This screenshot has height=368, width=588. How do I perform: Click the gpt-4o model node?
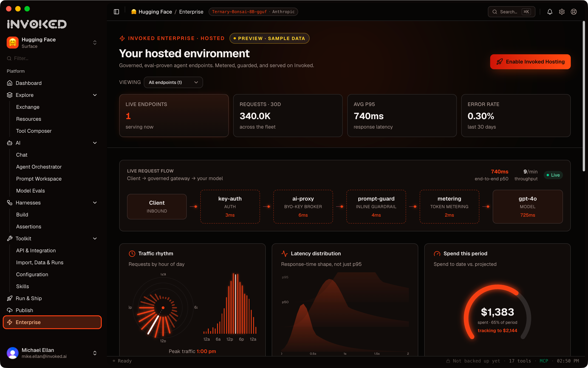(528, 207)
